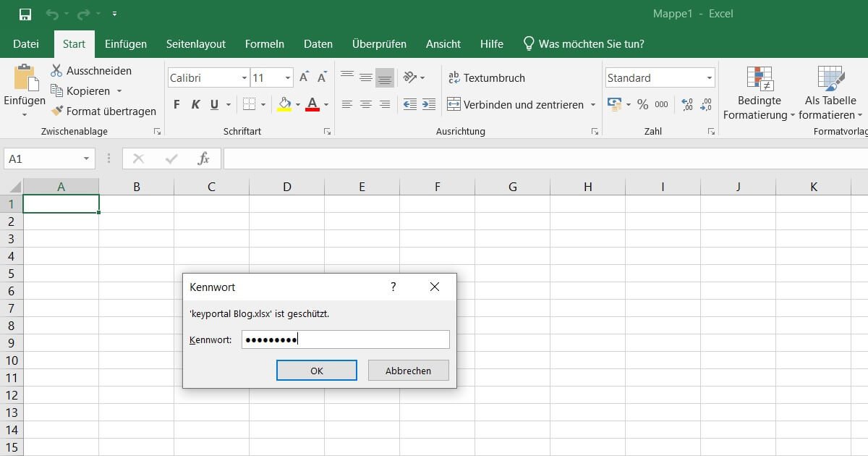Open the name box A1 dropdown arrow

86,159
